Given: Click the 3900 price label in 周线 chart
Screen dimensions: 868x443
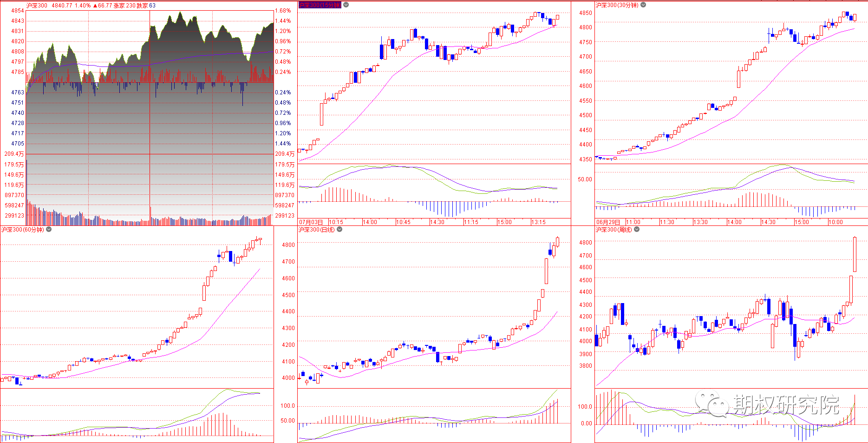Looking at the screenshot, I should click(x=586, y=354).
